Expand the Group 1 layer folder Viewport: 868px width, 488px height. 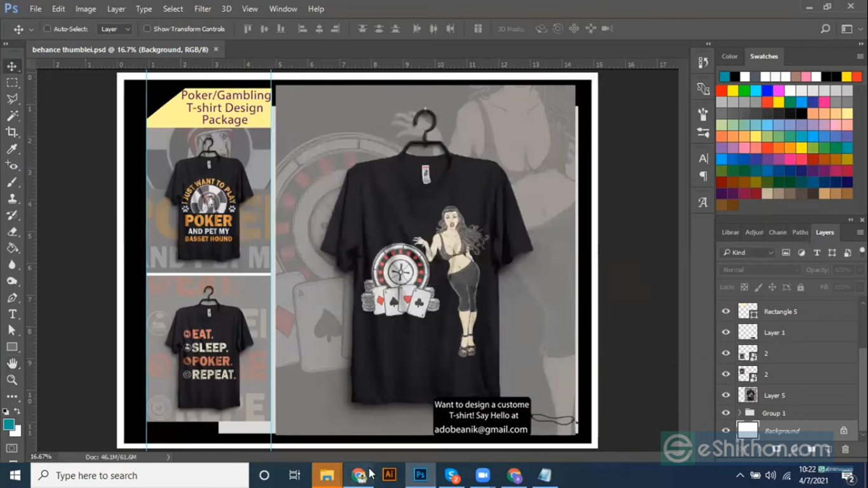tap(739, 413)
